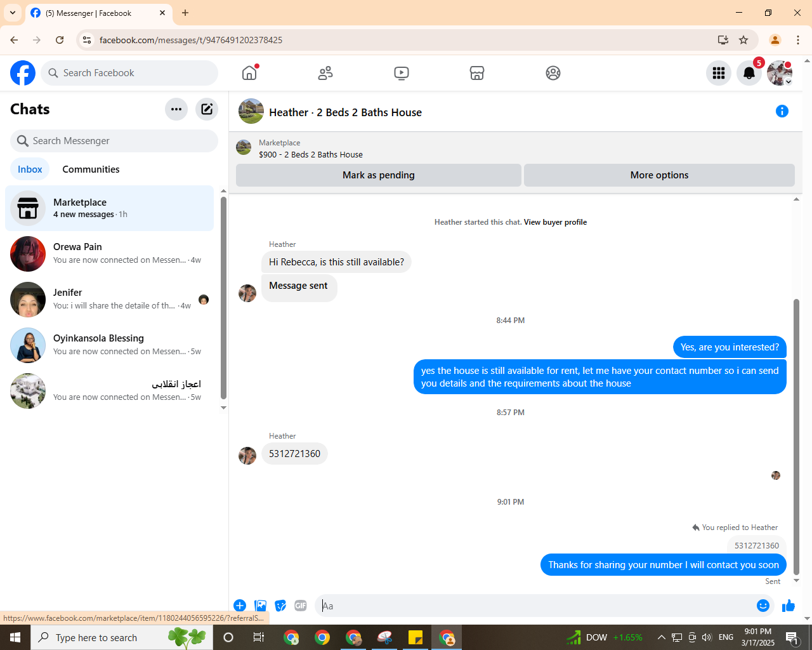Open the account profile picture menu
Screen dimensions: 812x650
[x=780, y=73]
